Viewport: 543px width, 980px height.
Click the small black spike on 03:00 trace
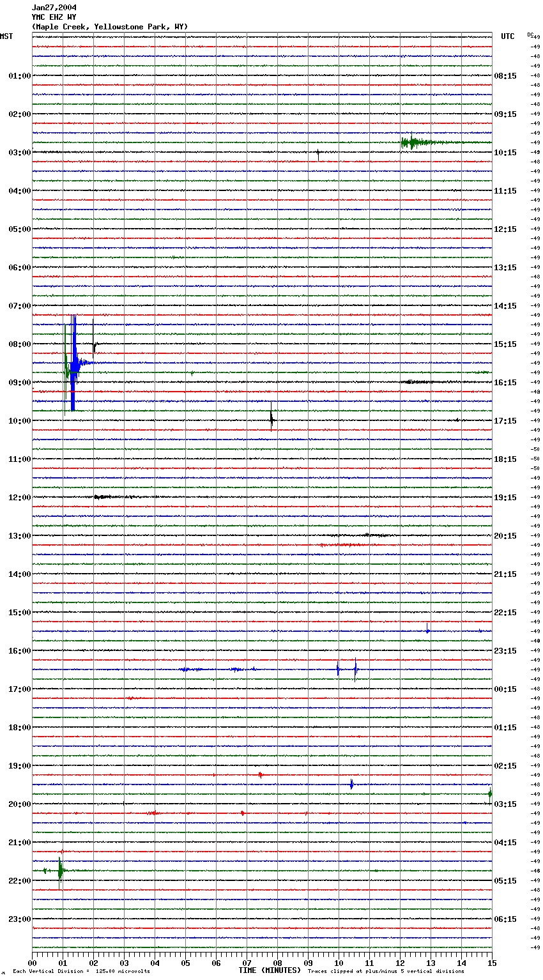[317, 153]
